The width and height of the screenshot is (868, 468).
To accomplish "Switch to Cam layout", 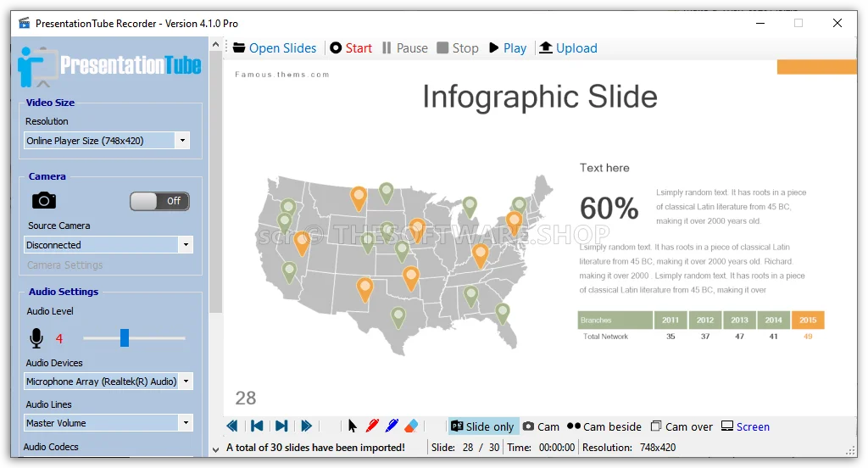I will 542,426.
